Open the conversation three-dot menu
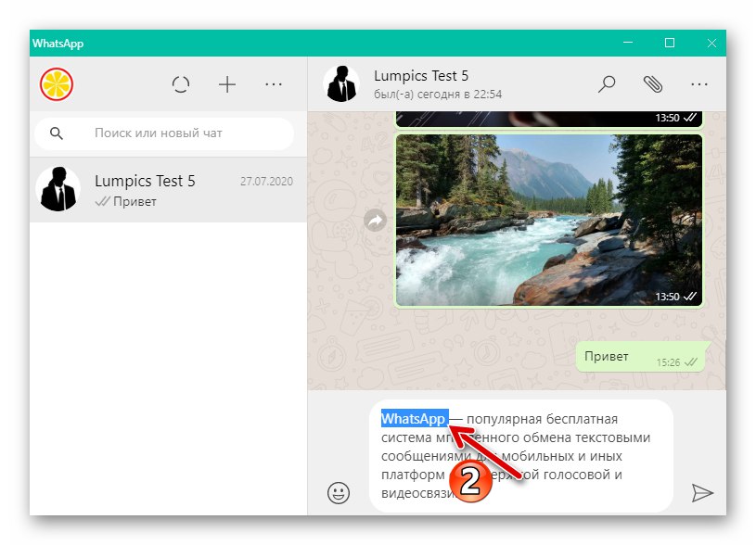The width and height of the screenshot is (756, 545). [699, 83]
